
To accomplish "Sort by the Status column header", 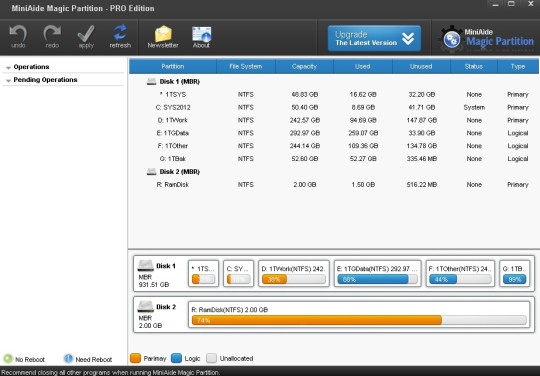I will [x=474, y=66].
